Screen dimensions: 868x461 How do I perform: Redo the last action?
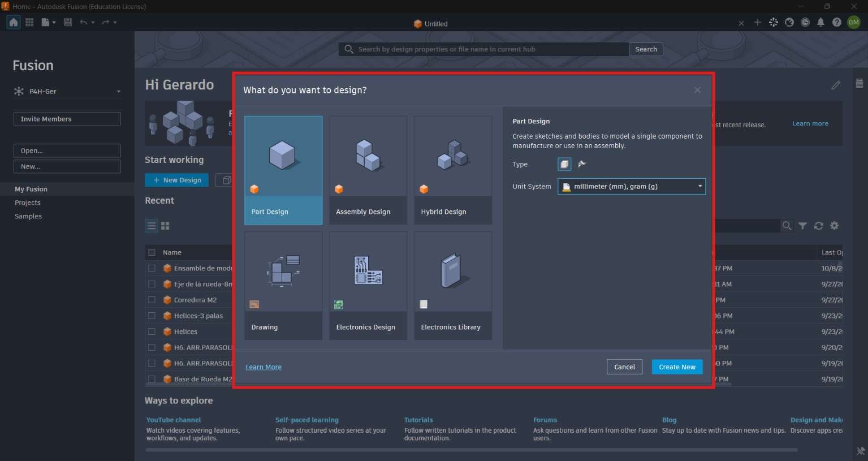pyautogui.click(x=105, y=22)
